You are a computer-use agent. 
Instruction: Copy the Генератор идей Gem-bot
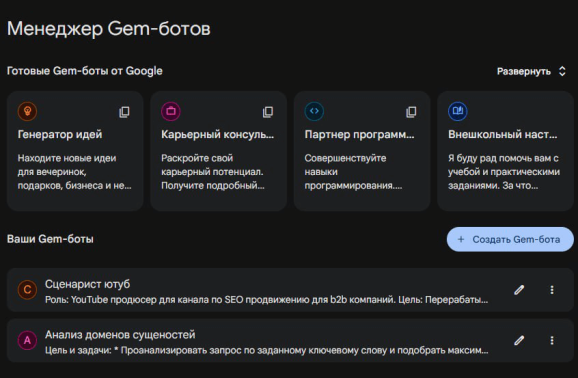click(124, 112)
